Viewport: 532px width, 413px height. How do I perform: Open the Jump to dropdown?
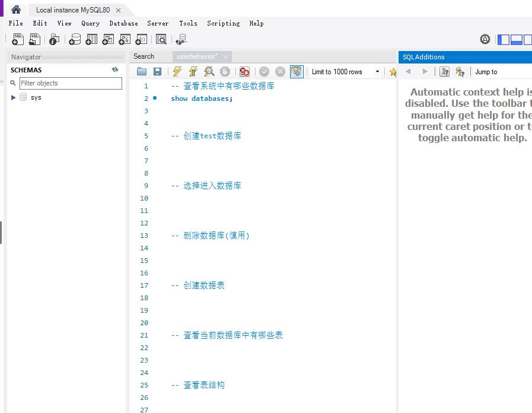[503, 72]
